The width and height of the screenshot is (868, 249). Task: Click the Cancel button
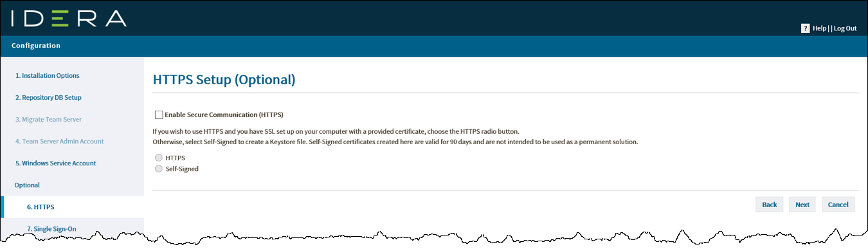tap(838, 205)
